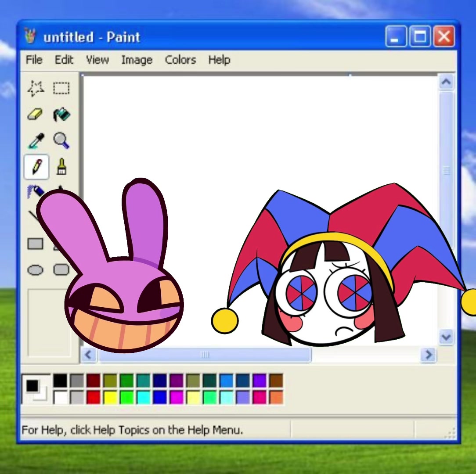Maximize the Paint window
Image resolution: width=476 pixels, height=474 pixels.
[x=420, y=36]
